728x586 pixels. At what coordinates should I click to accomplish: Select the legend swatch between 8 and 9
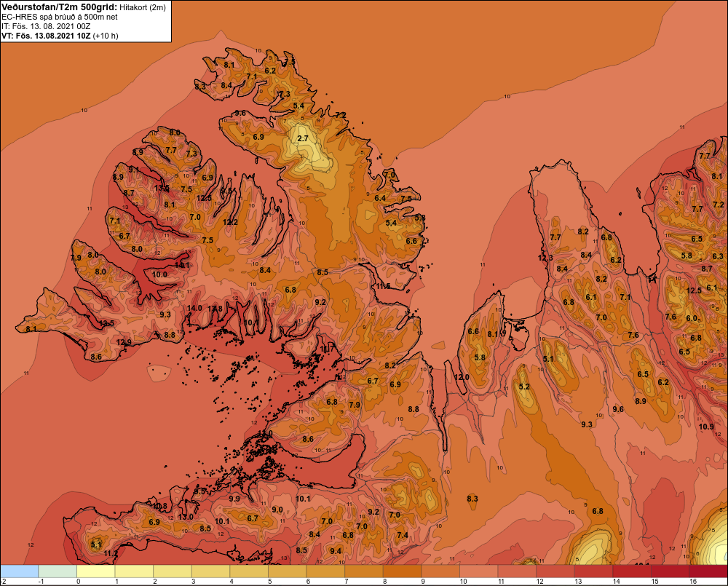pos(403,571)
